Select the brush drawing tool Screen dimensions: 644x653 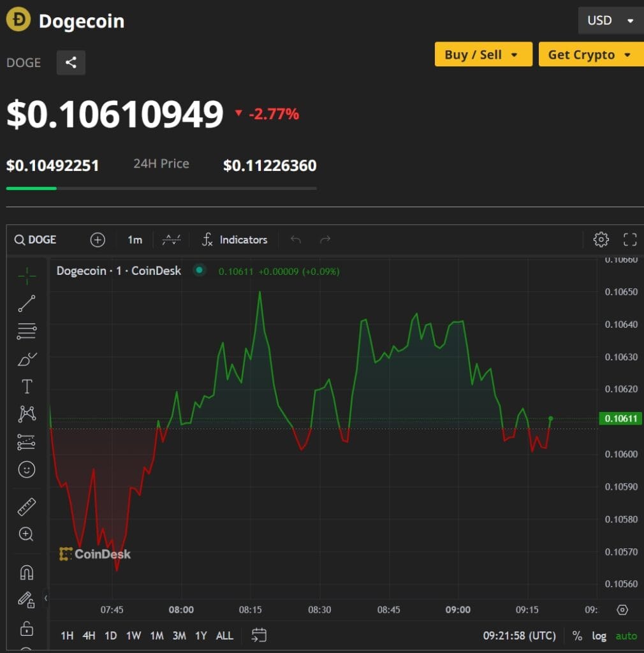(x=27, y=358)
